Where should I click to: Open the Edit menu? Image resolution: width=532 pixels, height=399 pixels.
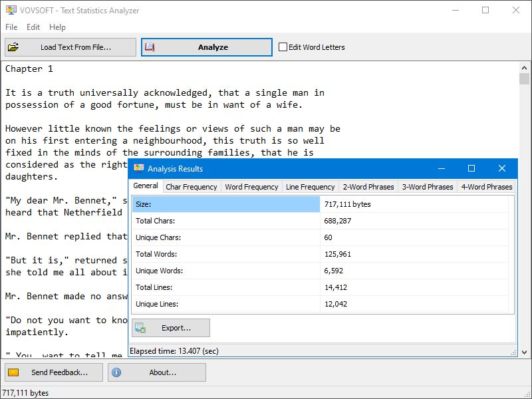pyautogui.click(x=33, y=27)
